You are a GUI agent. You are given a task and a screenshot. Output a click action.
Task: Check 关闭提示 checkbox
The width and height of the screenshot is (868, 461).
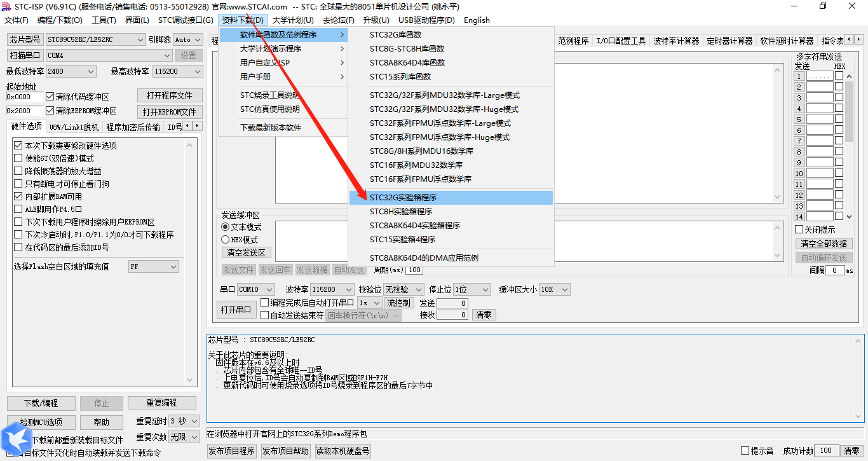(799, 230)
